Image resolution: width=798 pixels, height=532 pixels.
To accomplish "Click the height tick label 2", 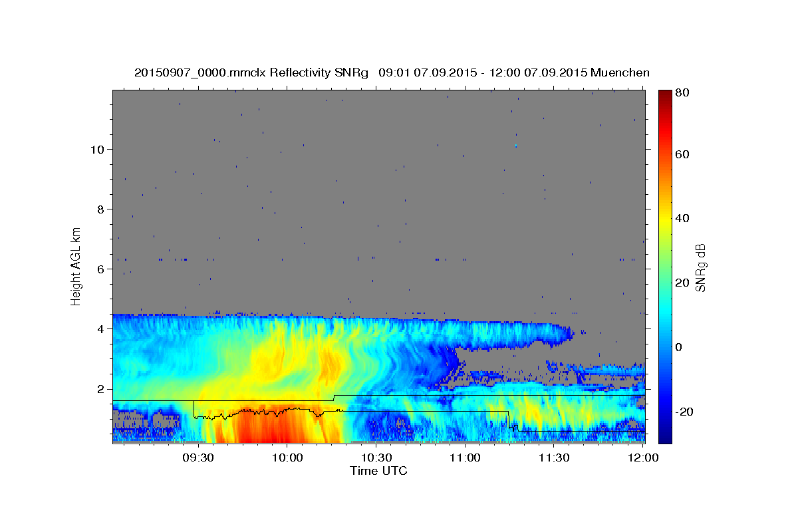I will tap(100, 389).
